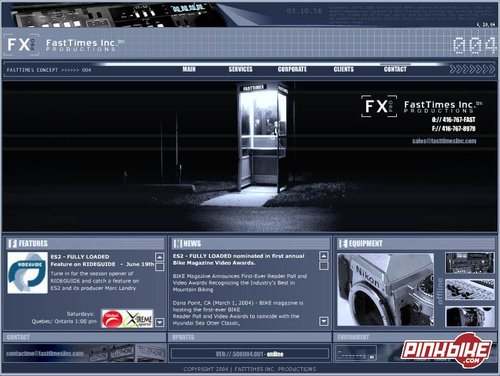The image size is (500, 376).
Task: Click the phone booth image in the center
Action: pyautogui.click(x=262, y=138)
